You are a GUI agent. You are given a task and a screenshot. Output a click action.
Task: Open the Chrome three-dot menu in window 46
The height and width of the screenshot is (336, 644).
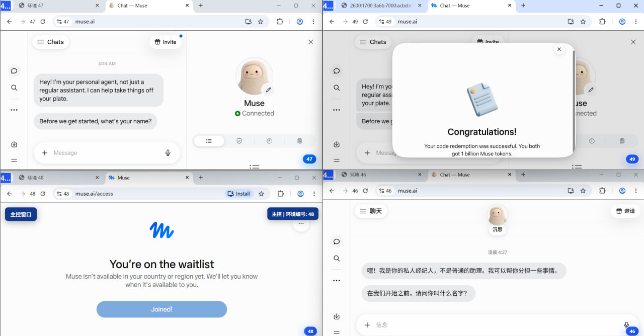[x=636, y=191]
